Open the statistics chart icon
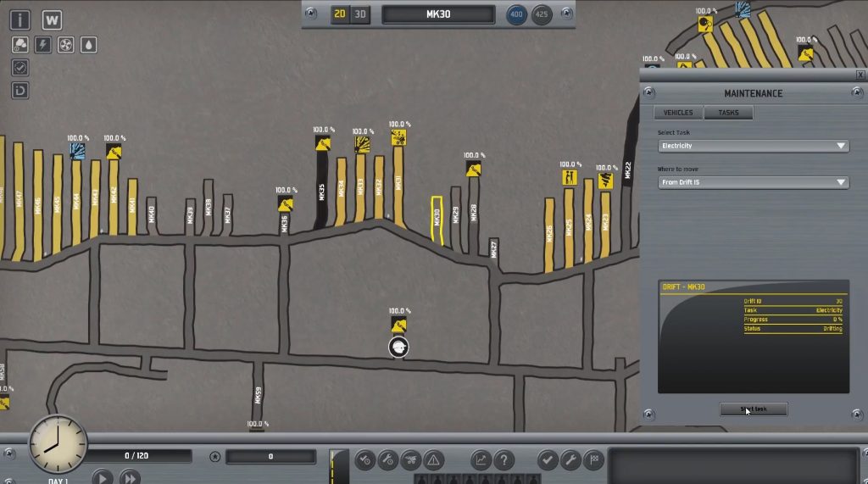This screenshot has height=484, width=868. tap(481, 459)
